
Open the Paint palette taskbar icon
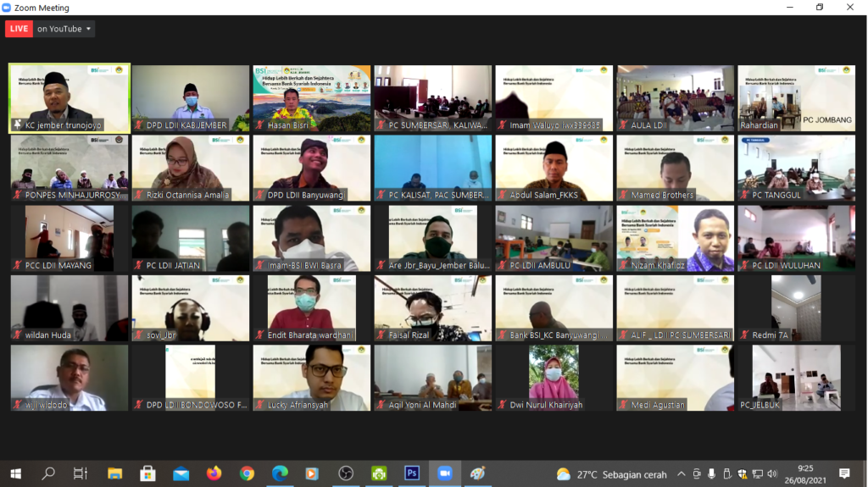click(x=477, y=473)
